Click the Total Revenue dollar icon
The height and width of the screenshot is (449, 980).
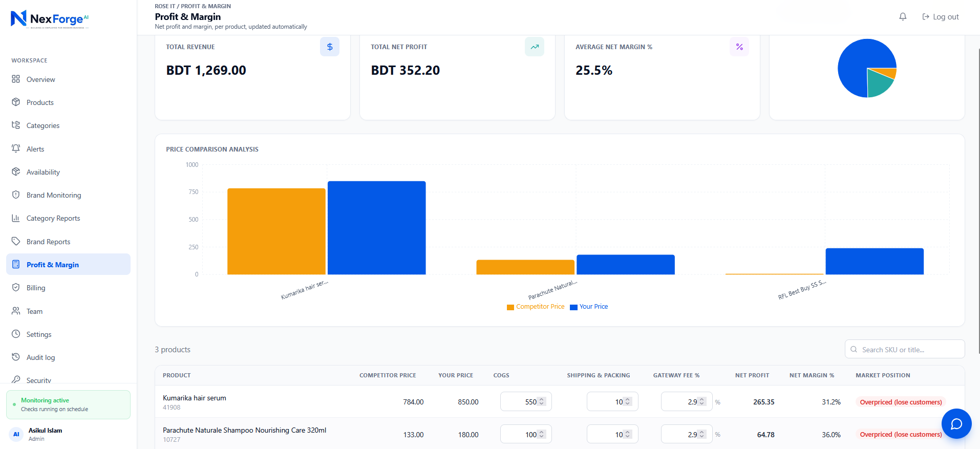click(x=330, y=47)
